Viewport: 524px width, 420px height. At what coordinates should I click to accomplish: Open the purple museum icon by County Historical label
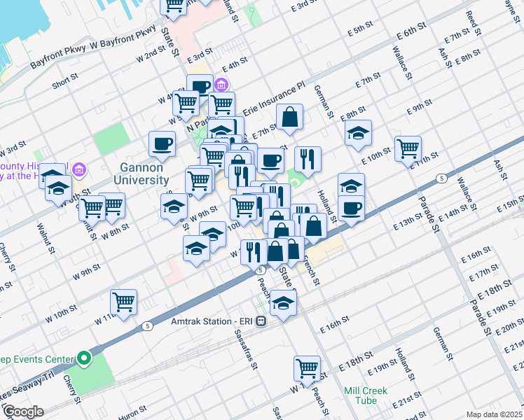[x=79, y=169]
